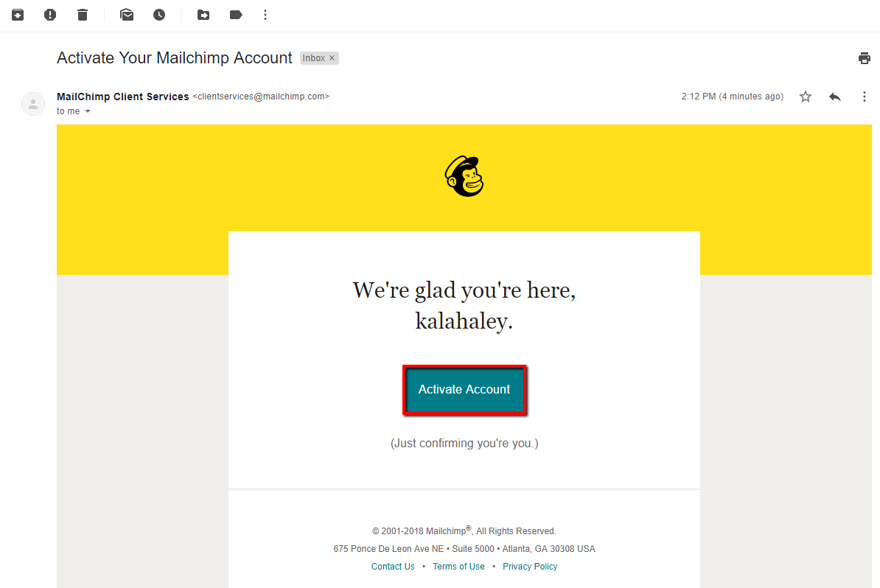Open the Terms of Use link
The image size is (880, 588).
[458, 567]
